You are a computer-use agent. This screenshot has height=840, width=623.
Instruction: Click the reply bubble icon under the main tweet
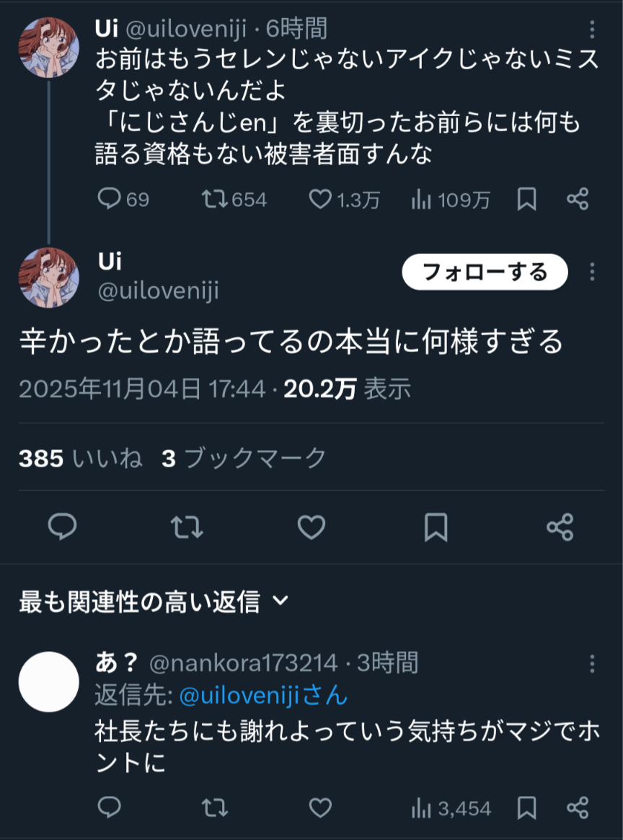point(63,528)
